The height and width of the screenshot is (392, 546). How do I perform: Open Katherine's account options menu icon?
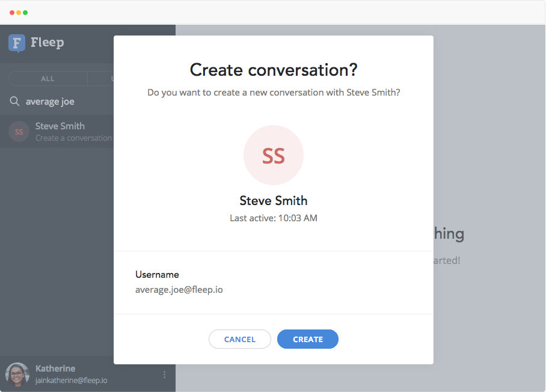point(164,375)
